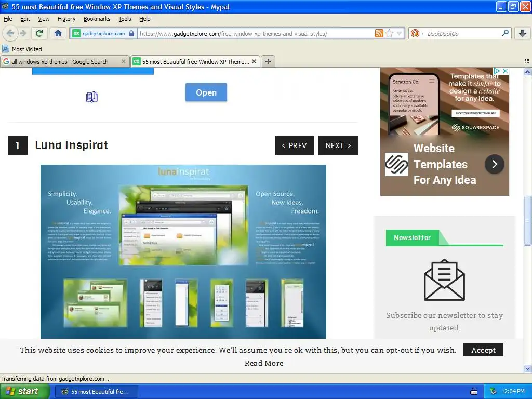The width and height of the screenshot is (532, 399).
Task: Click in the DuckDuckGo search field
Action: click(x=463, y=34)
